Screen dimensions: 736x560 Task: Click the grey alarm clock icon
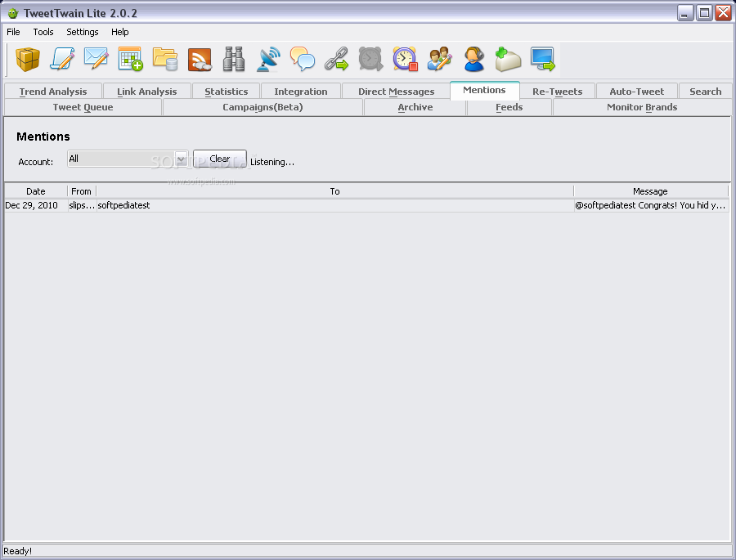click(x=370, y=59)
